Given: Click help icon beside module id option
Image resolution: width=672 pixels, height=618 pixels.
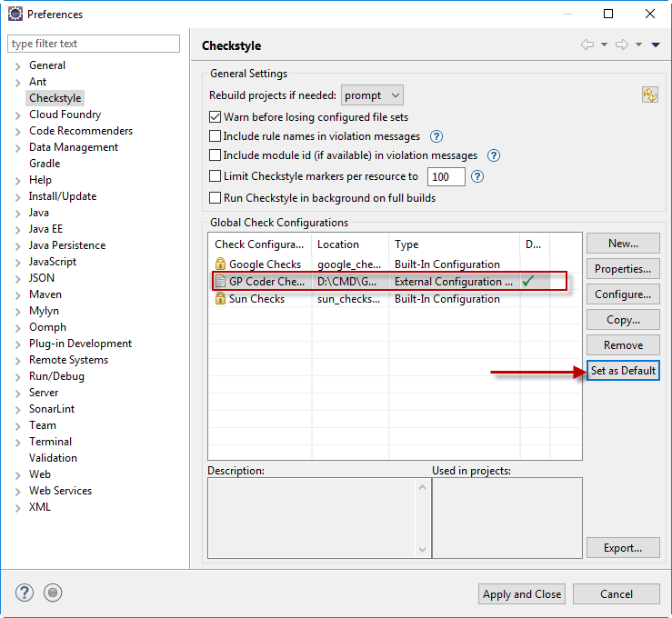Looking at the screenshot, I should pyautogui.click(x=494, y=156).
